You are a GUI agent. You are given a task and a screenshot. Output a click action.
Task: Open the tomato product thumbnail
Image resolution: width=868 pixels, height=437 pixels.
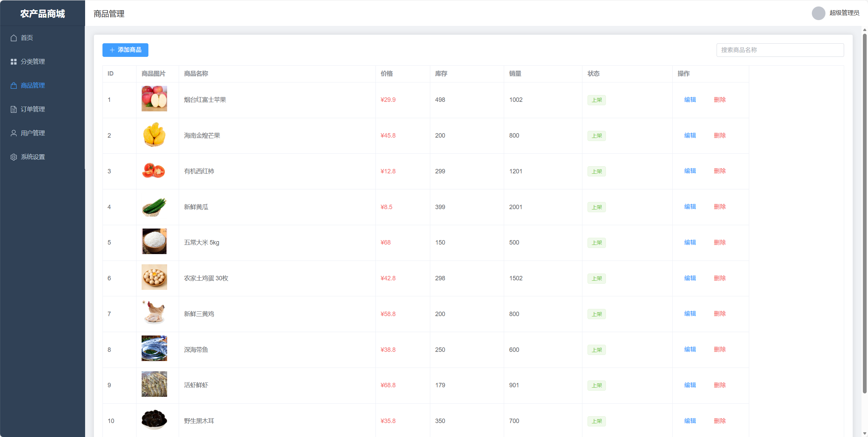pos(154,171)
